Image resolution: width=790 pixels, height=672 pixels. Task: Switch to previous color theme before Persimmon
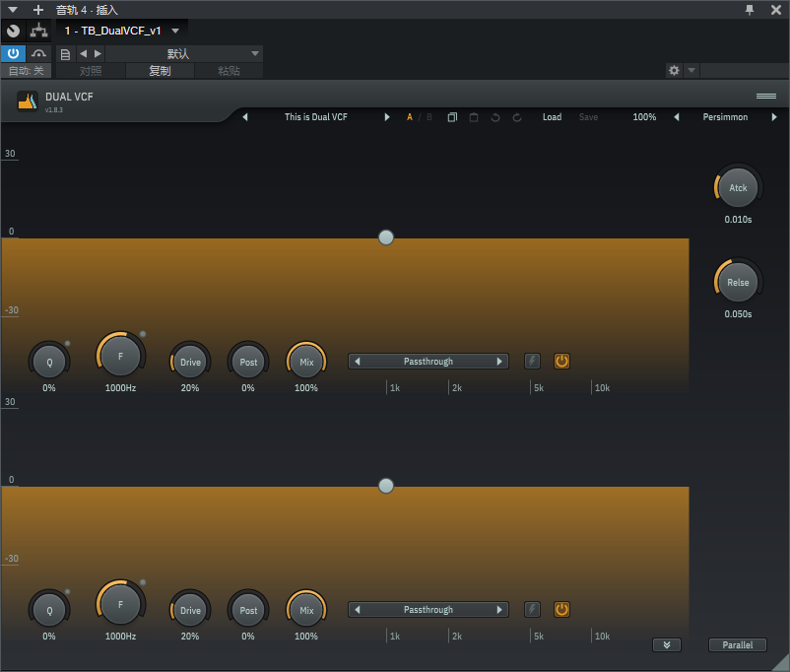(x=676, y=117)
